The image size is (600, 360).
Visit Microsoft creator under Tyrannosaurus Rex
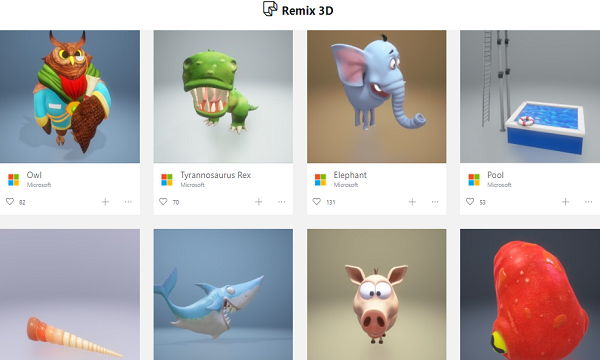(192, 185)
